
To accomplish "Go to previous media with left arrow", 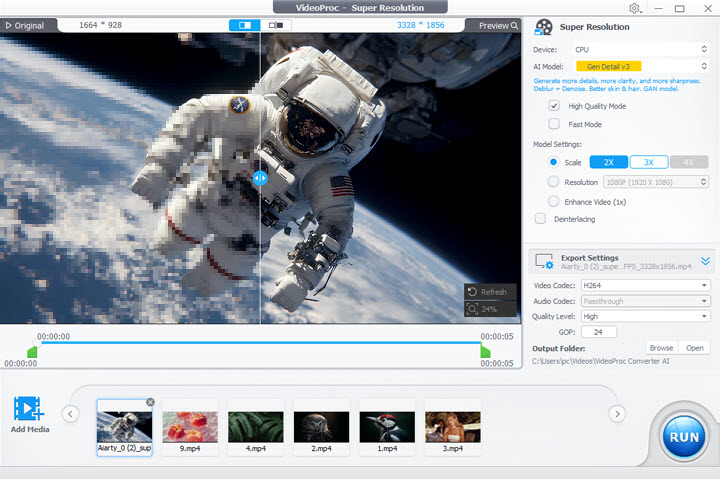I will [70, 414].
